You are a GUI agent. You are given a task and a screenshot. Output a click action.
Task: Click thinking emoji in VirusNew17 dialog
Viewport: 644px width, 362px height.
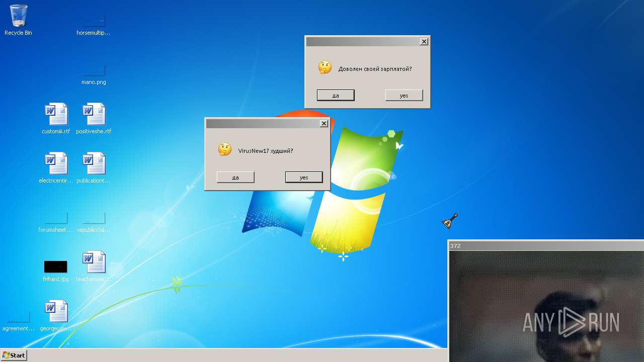point(225,149)
